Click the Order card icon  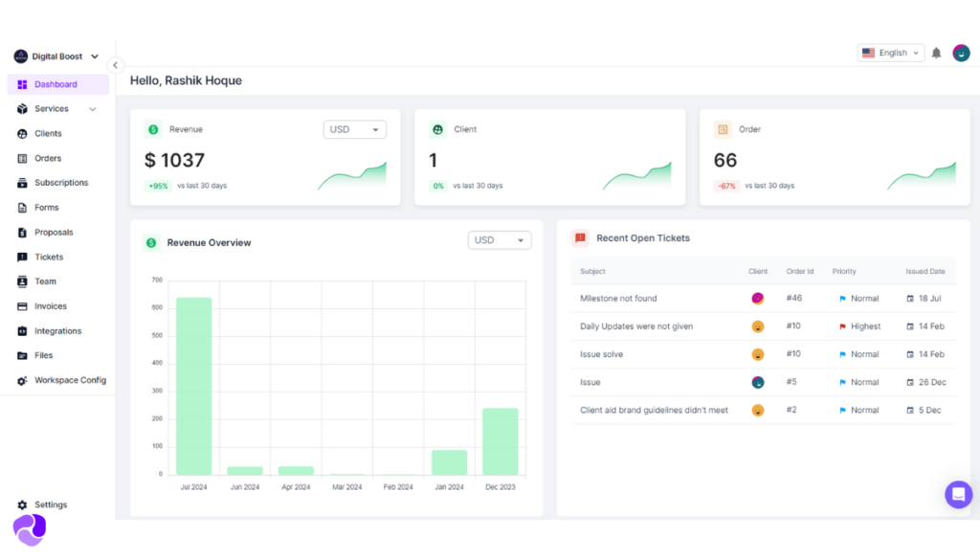click(x=724, y=128)
